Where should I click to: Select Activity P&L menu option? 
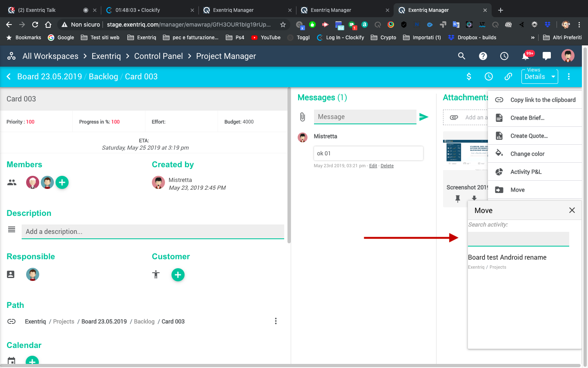(x=526, y=172)
